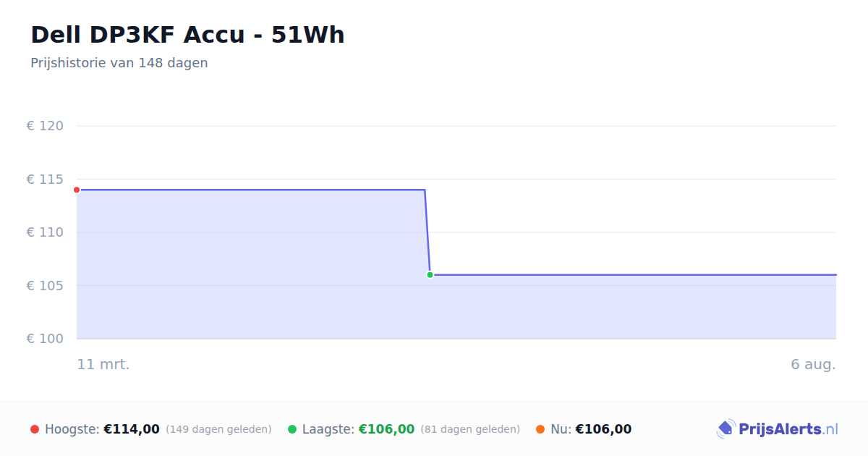Click the red Hoogste legend dot
868x456 pixels.
[x=35, y=429]
